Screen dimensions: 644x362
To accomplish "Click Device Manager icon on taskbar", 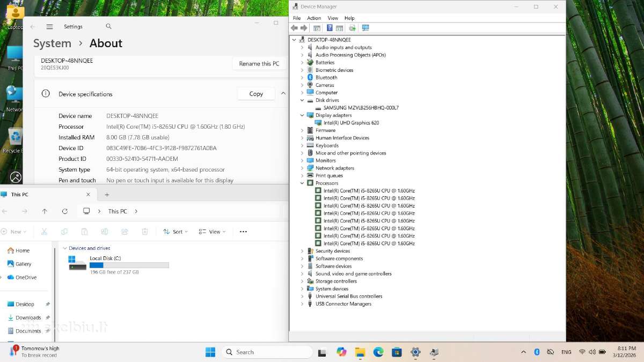I will coord(434,352).
